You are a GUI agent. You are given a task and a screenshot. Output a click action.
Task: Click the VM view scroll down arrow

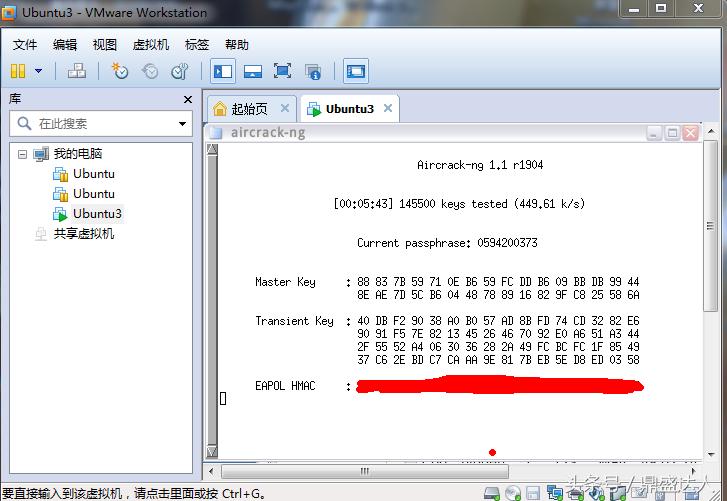point(710,455)
